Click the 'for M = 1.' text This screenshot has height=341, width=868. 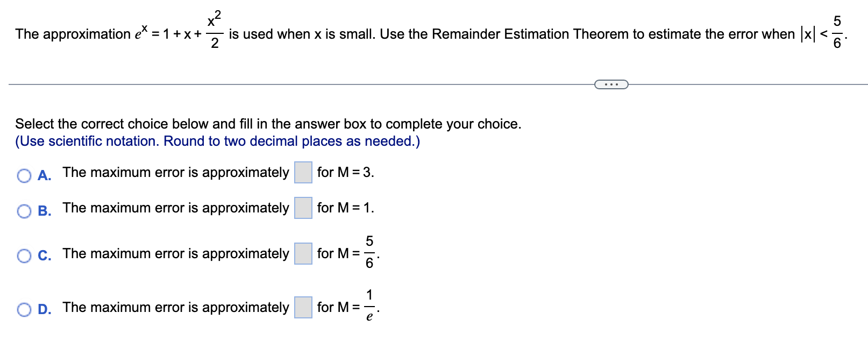point(345,208)
